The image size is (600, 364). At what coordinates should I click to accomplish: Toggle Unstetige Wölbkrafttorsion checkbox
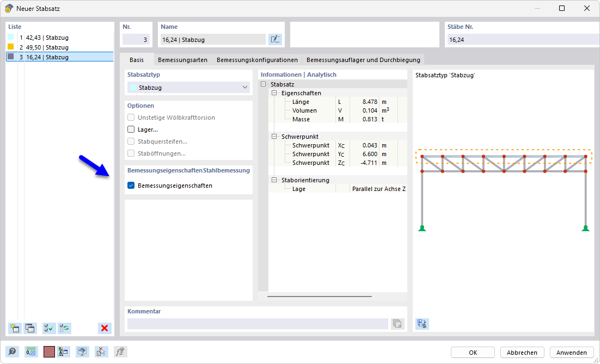click(131, 118)
